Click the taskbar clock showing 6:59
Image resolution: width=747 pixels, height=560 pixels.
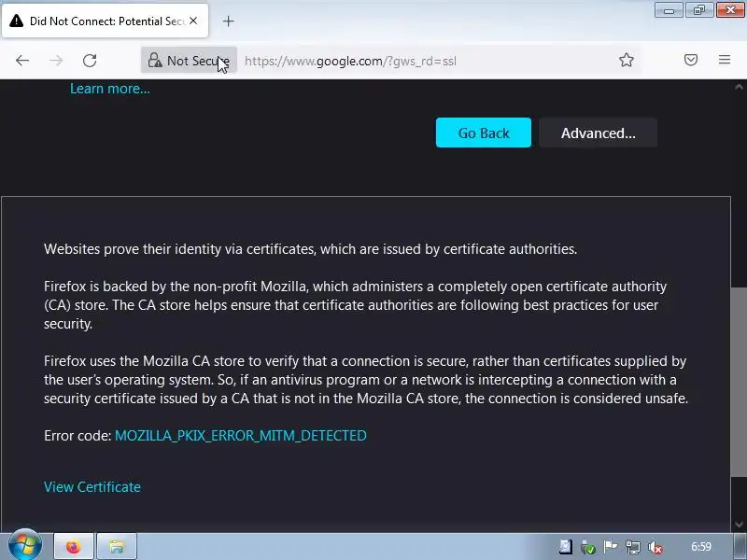pyautogui.click(x=701, y=547)
